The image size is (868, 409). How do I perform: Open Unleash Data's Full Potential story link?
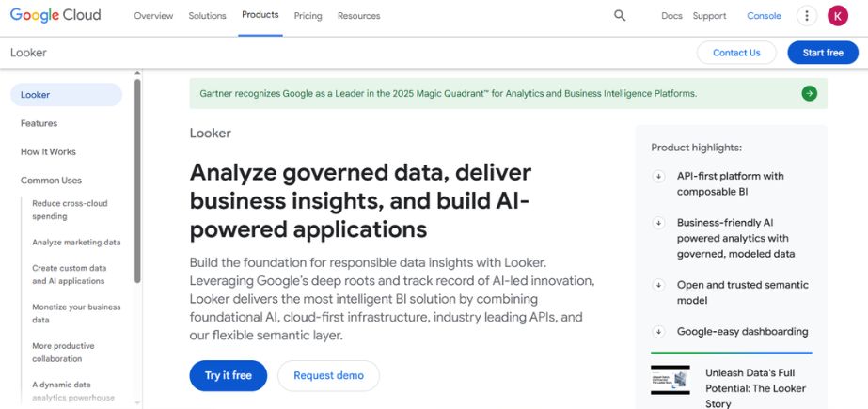pos(755,388)
